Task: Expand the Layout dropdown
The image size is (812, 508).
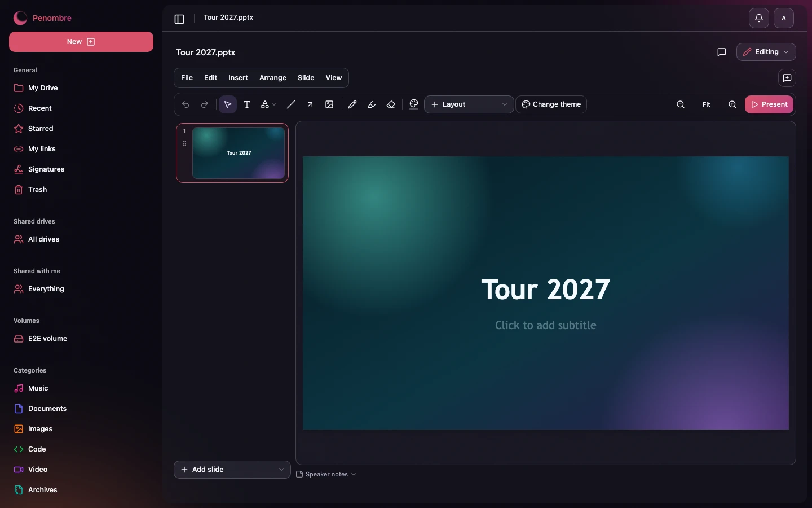Action: [469, 104]
